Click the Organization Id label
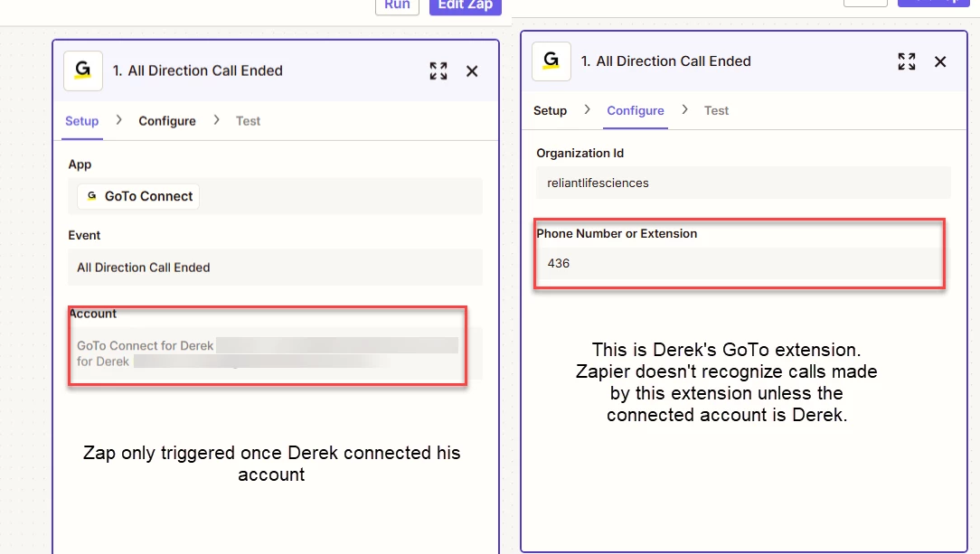Image resolution: width=980 pixels, height=554 pixels. pyautogui.click(x=580, y=153)
